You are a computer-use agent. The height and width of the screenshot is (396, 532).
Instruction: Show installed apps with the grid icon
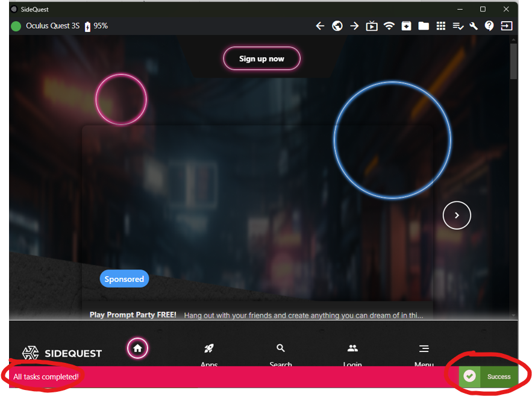coord(441,26)
